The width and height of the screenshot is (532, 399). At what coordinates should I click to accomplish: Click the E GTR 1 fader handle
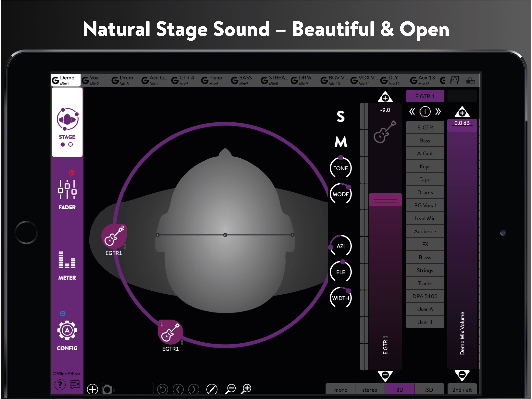[x=385, y=200]
